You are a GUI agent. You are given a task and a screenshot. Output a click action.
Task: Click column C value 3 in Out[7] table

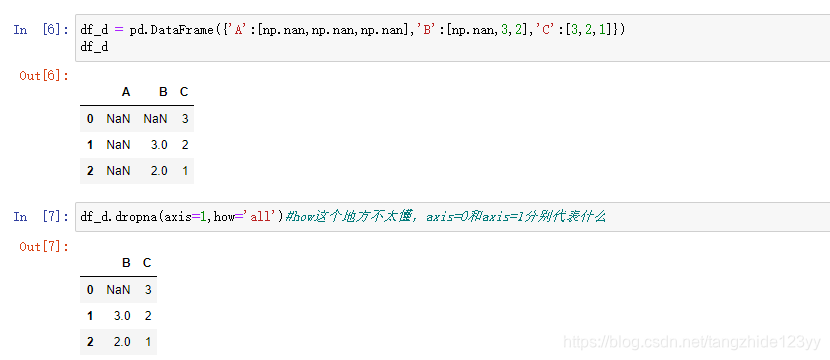[148, 290]
